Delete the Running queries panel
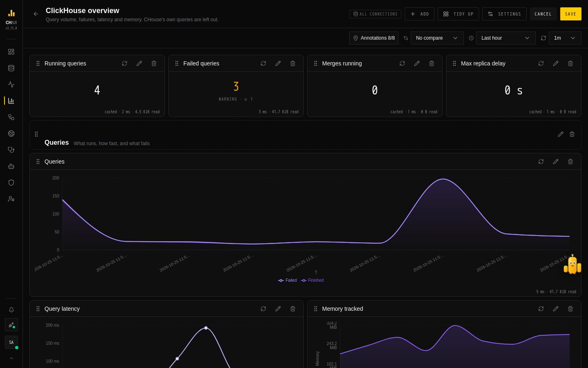Image resolution: width=588 pixels, height=368 pixels. 154,63
